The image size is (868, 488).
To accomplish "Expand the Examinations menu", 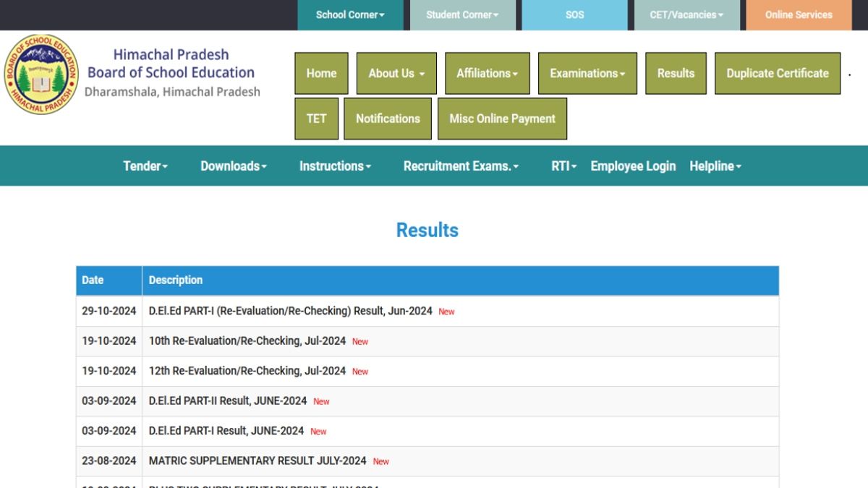I will [x=587, y=73].
